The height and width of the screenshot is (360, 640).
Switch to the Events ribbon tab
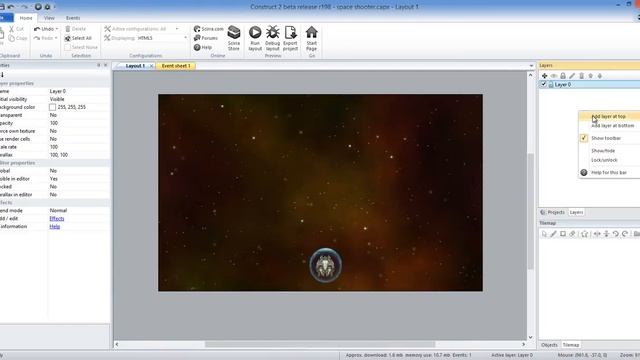73,18
